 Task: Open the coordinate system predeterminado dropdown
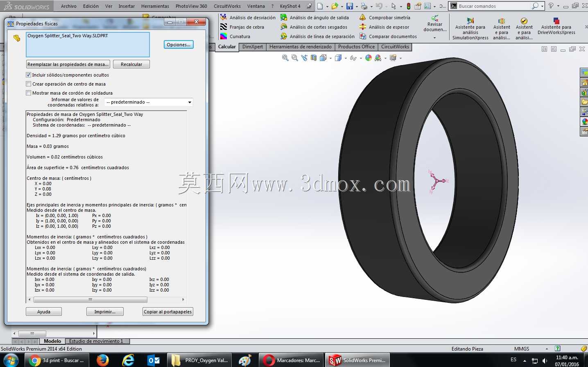point(148,102)
